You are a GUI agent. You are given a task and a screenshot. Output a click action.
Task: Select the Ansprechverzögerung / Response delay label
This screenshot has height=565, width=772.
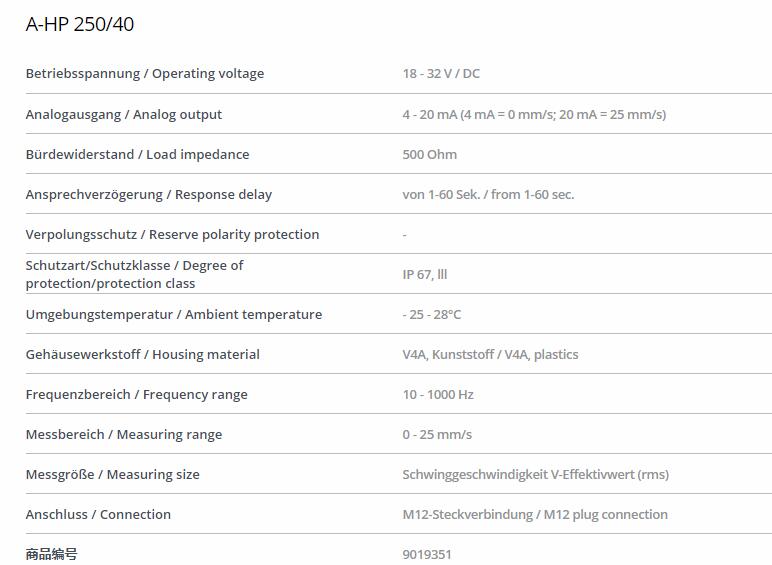(149, 195)
